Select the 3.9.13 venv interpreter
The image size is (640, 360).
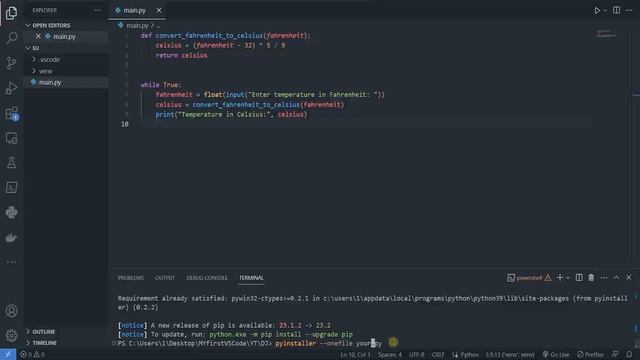coord(510,355)
